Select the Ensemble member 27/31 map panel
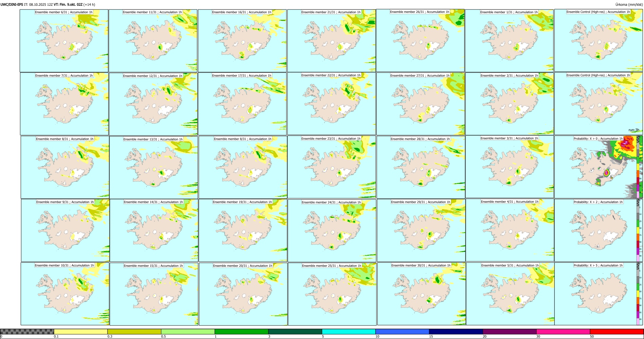644x339 pixels. click(421, 104)
